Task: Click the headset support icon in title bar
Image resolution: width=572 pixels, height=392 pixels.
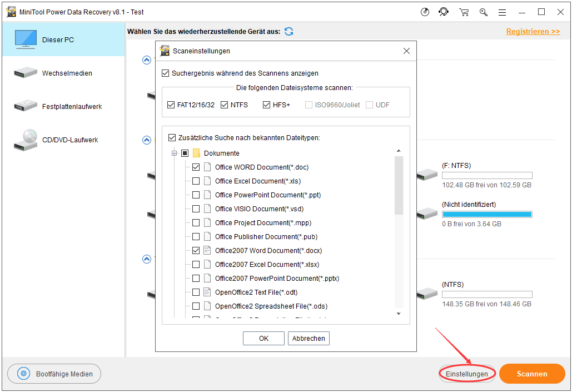Action: [x=444, y=12]
